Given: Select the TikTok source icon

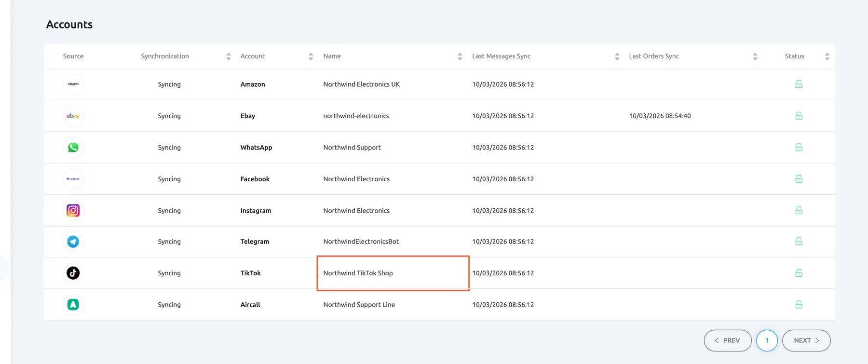Looking at the screenshot, I should click(x=73, y=273).
